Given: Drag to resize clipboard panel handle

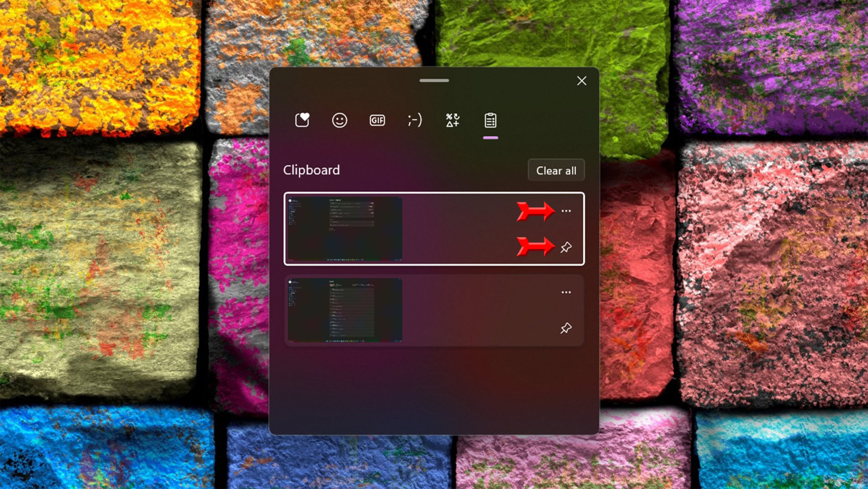Looking at the screenshot, I should 434,80.
